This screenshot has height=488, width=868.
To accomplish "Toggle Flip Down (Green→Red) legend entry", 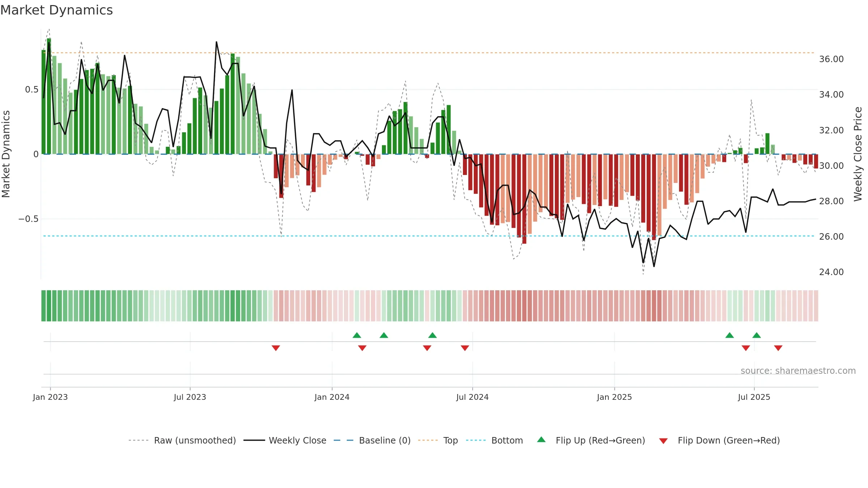I will (719, 440).
